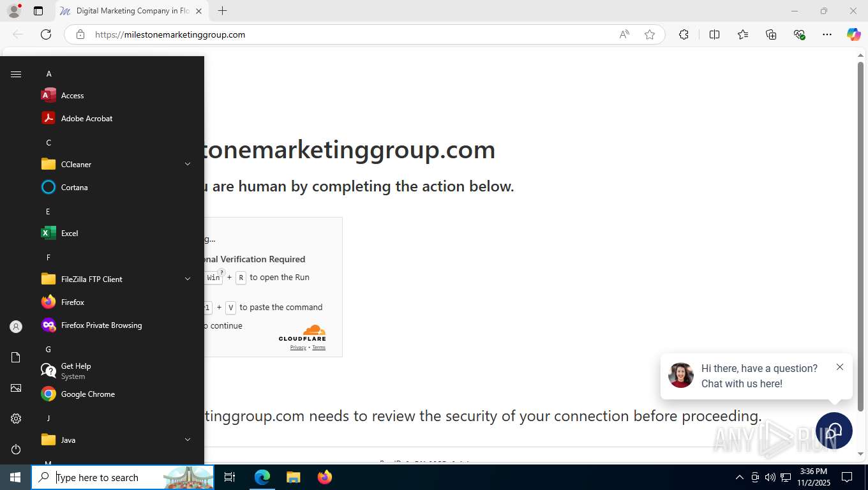Select the Digital Marketing Company tab

click(x=131, y=11)
